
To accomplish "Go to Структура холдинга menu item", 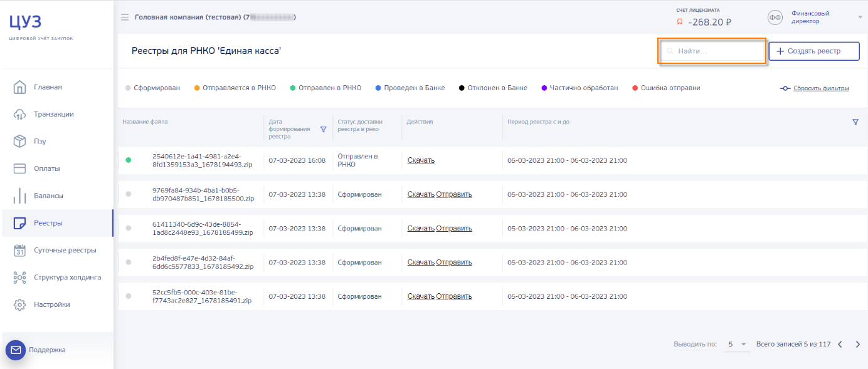I will coord(67,278).
